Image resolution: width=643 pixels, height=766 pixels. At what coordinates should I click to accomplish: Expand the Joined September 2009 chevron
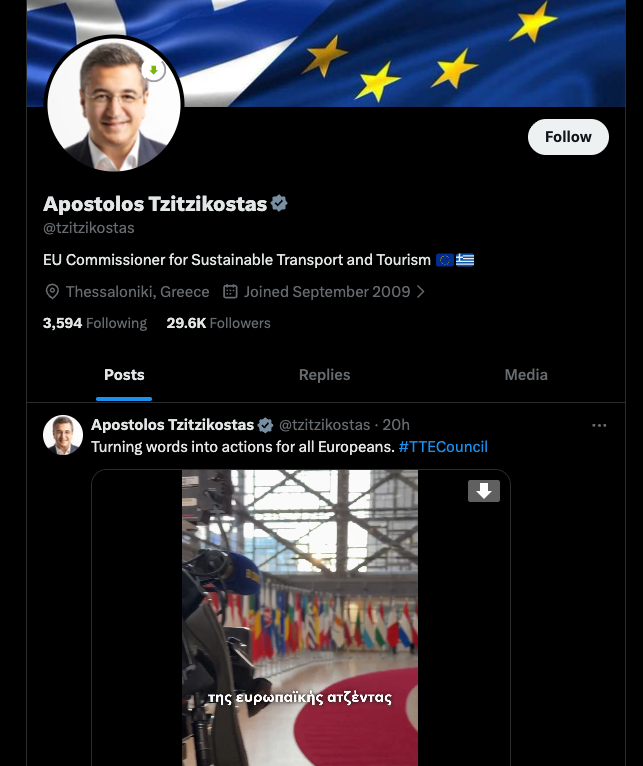coord(420,292)
